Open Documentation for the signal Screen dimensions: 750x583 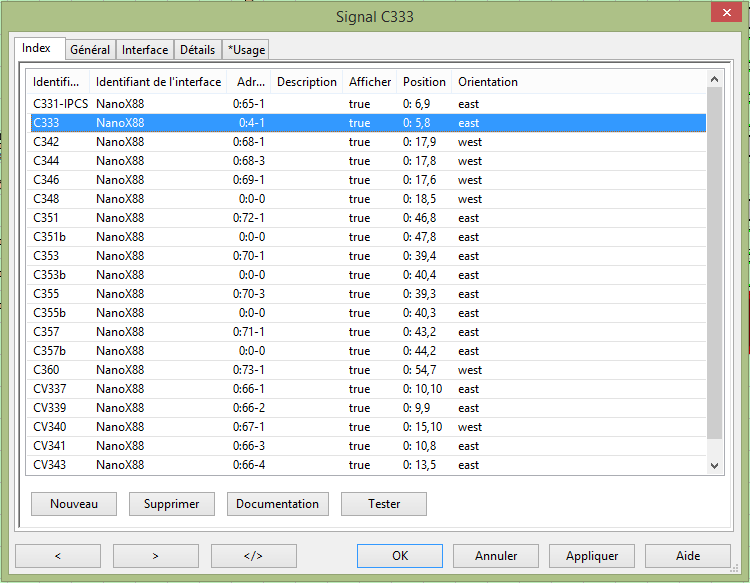click(x=277, y=504)
